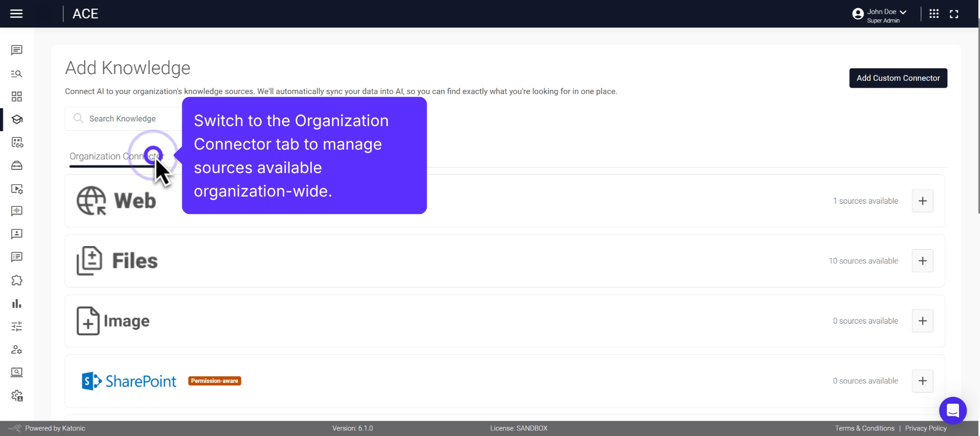Screen dimensions: 980x436
Task: Click the Image row '0 sources available'
Action: pyautogui.click(x=866, y=321)
